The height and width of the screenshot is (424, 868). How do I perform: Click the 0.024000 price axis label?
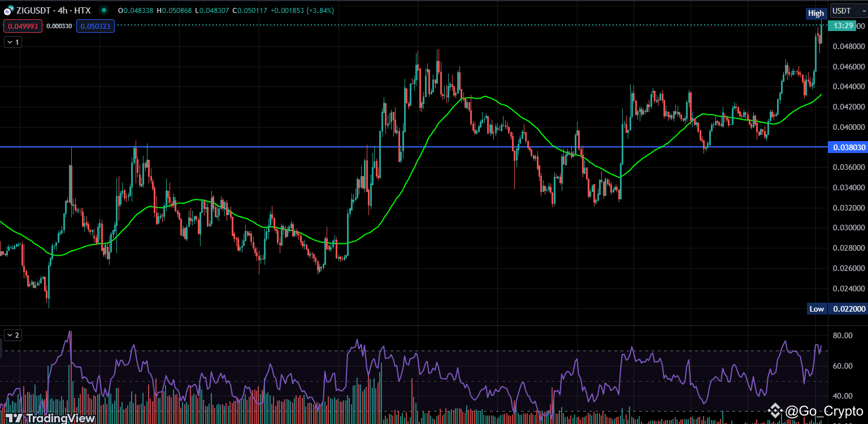849,289
